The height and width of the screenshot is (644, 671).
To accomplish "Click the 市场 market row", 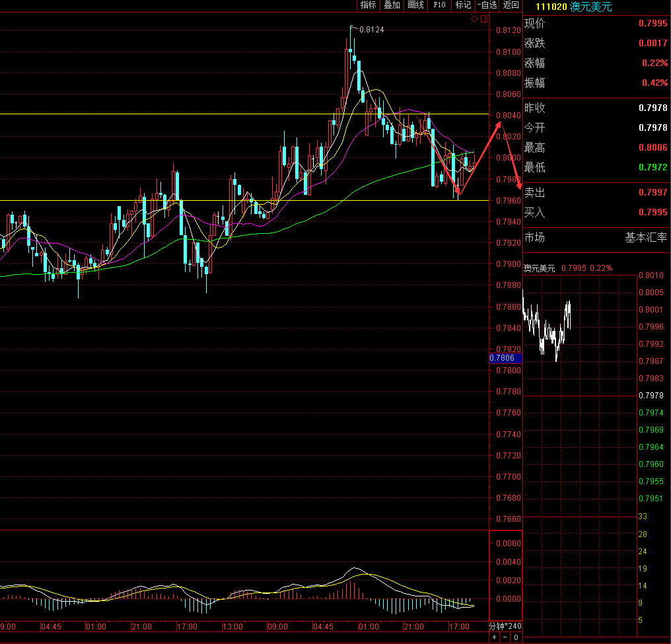I will coord(534,238).
